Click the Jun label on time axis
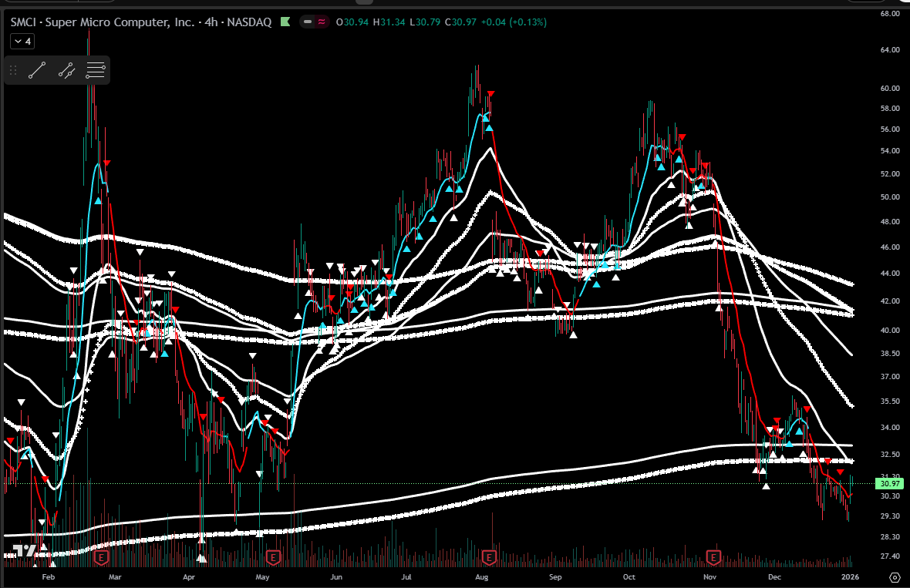The height and width of the screenshot is (588, 910). [x=336, y=577]
